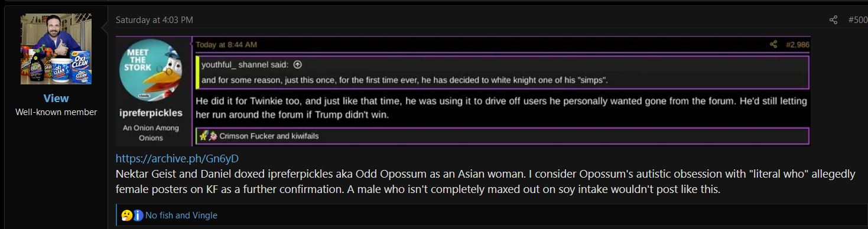The image size is (868, 229).
Task: Click the Today at 8:44 AM timestamp
Action: click(226, 44)
